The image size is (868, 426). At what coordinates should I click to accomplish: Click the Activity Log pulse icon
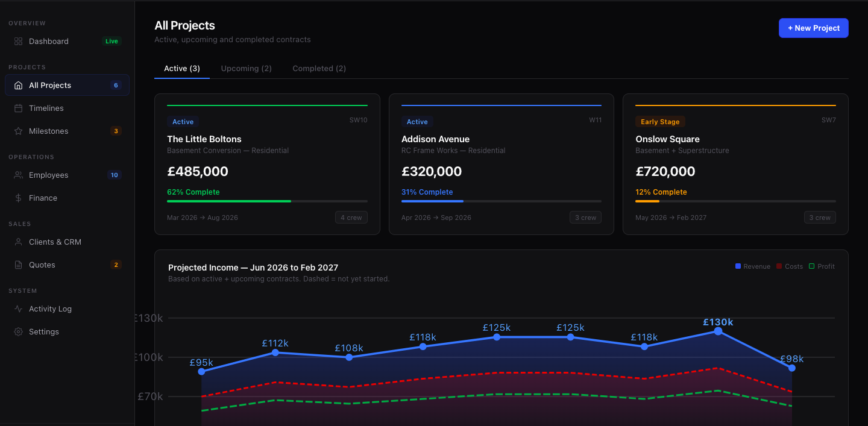[18, 309]
